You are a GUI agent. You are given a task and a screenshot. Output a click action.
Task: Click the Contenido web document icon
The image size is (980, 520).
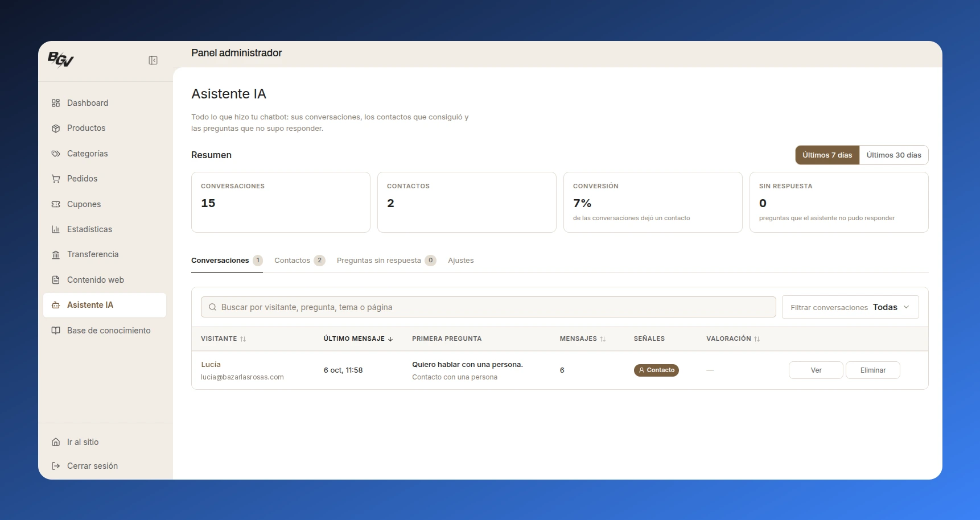[x=56, y=280]
